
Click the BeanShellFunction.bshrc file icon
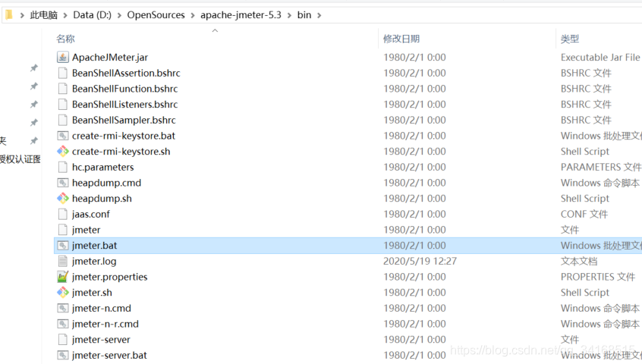coord(63,89)
